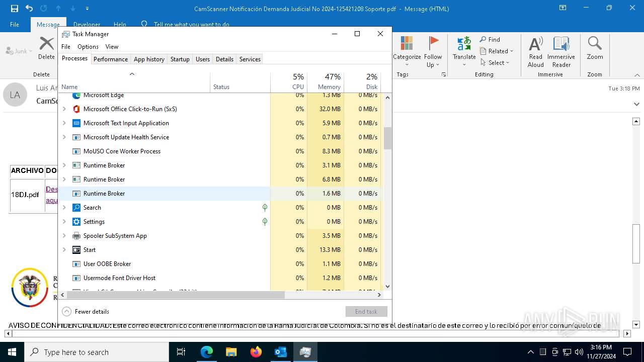Switch to Outlook from the taskbar

[280, 352]
